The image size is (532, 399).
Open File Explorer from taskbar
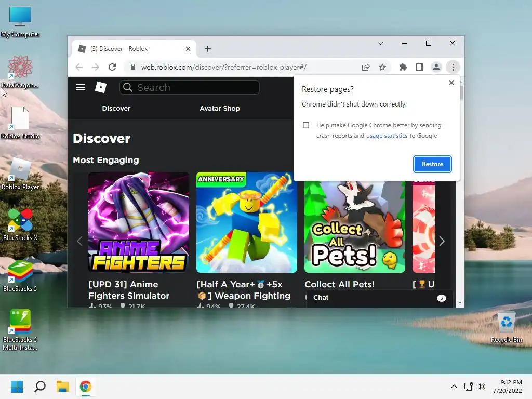[63, 387]
